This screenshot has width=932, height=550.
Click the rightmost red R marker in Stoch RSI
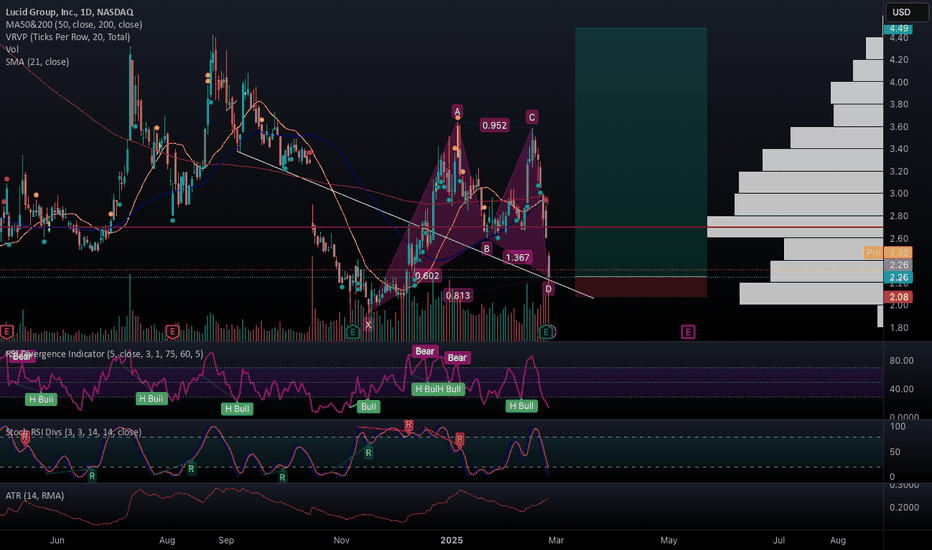point(459,440)
